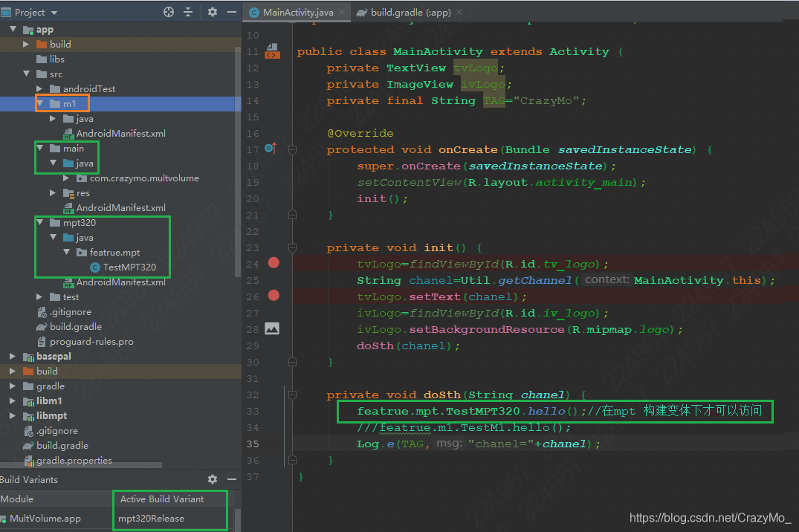The image size is (799, 532).
Task: Place cursor on line 35 Log.e statement
Action: 479,444
